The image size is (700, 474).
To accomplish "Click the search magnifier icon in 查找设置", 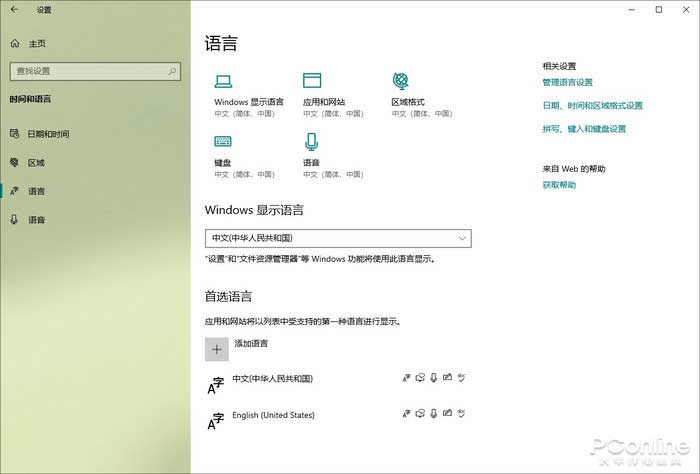I will (x=172, y=71).
